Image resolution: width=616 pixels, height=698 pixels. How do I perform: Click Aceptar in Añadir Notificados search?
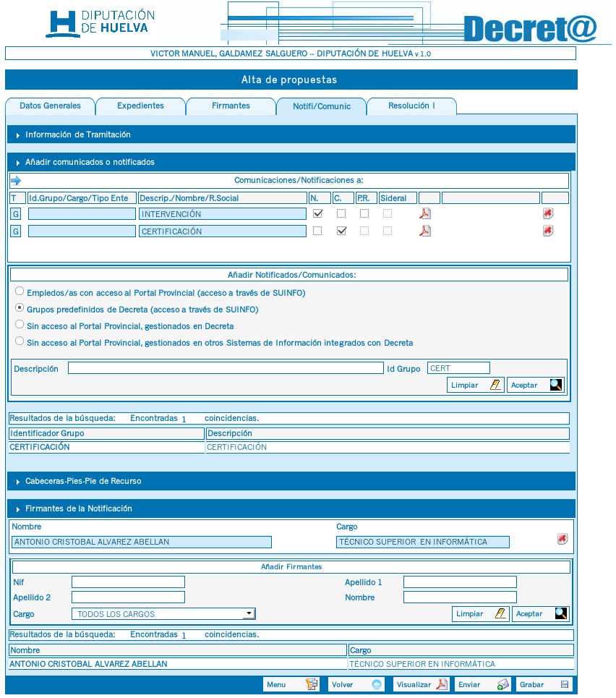536,385
